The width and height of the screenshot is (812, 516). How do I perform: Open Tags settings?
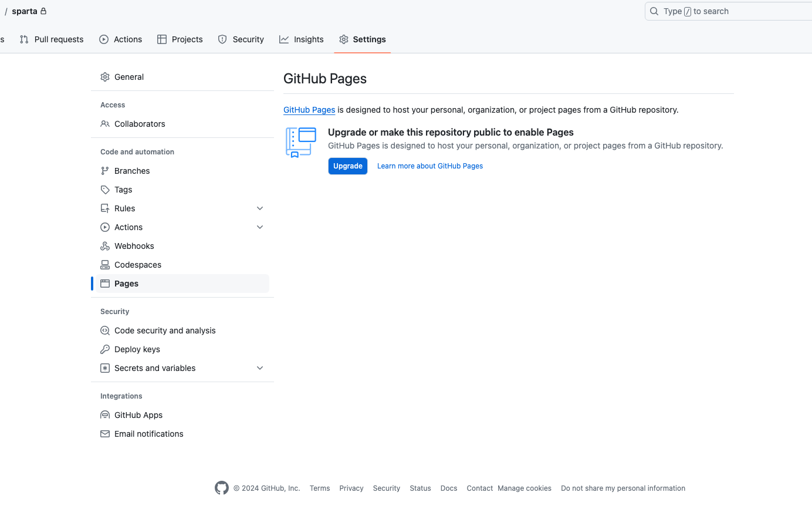(x=182, y=190)
